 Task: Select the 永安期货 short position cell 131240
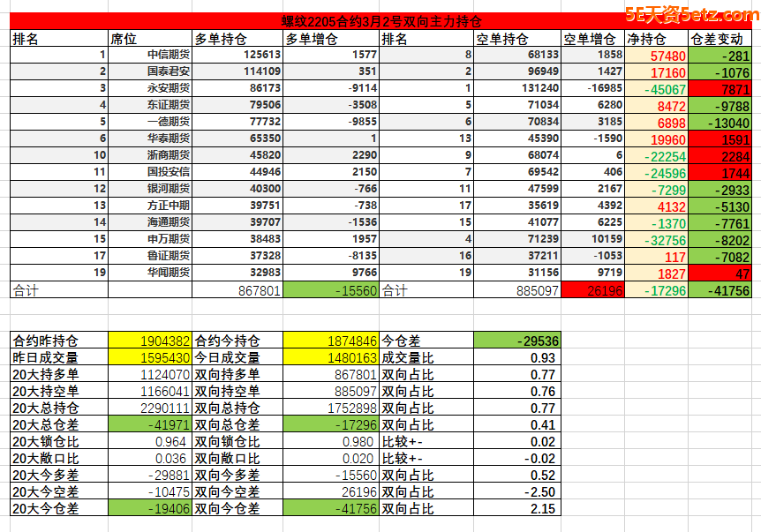tap(516, 88)
